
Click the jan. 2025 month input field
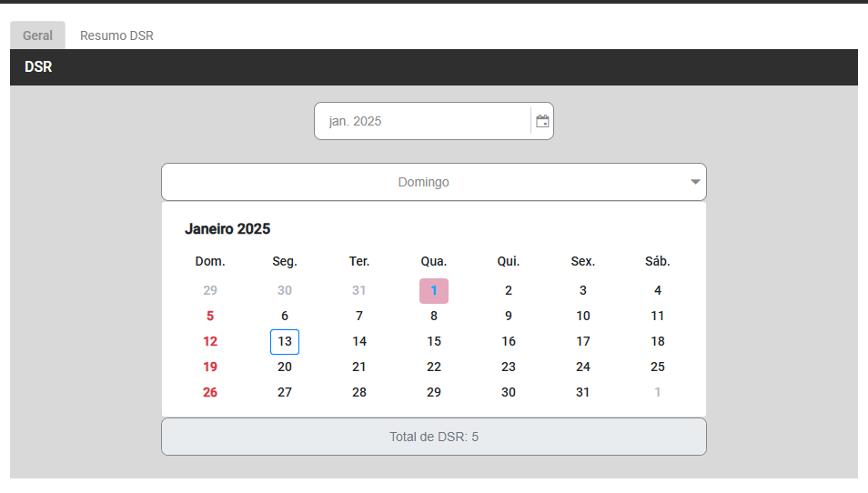[x=422, y=121]
